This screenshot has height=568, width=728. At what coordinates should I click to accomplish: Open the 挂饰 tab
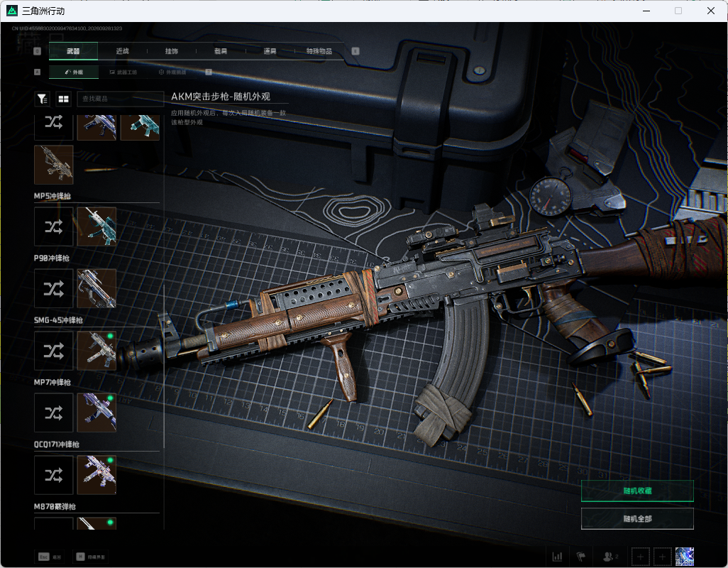pyautogui.click(x=172, y=51)
